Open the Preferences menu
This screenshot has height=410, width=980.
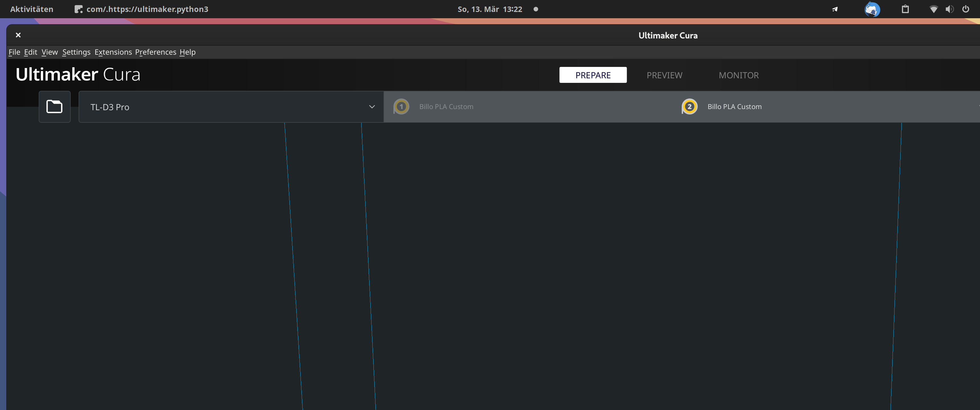[x=156, y=52]
